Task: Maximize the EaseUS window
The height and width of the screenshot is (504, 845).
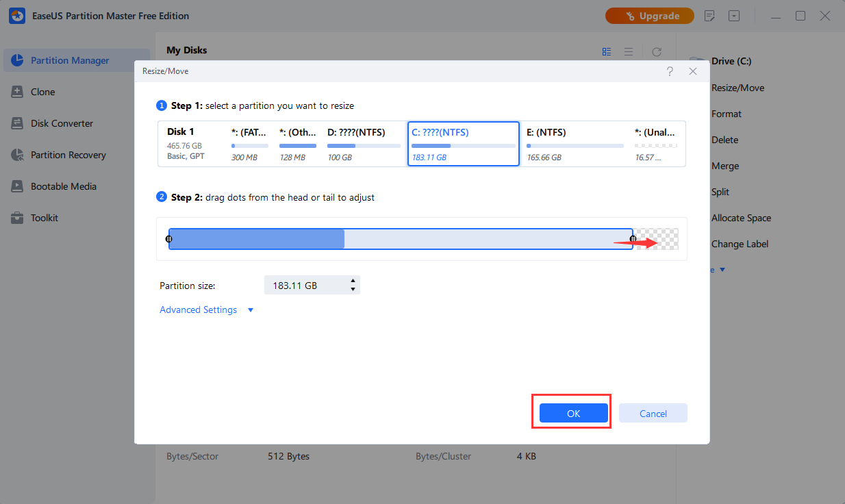Action: [x=800, y=16]
